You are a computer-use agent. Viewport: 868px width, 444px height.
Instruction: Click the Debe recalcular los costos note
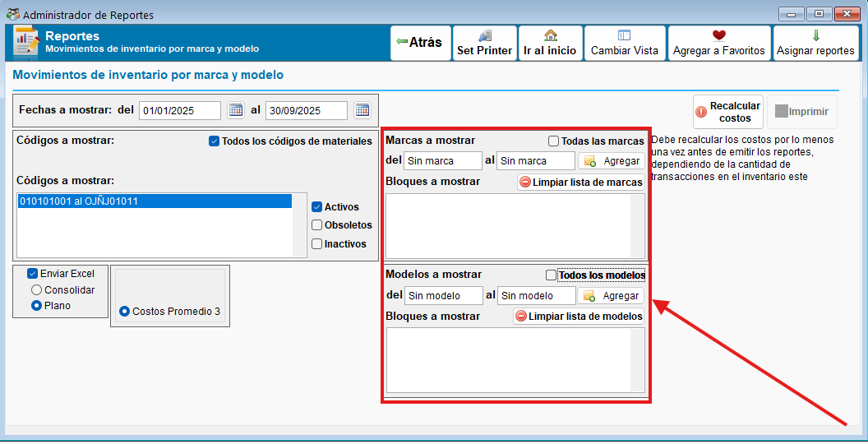pyautogui.click(x=742, y=159)
